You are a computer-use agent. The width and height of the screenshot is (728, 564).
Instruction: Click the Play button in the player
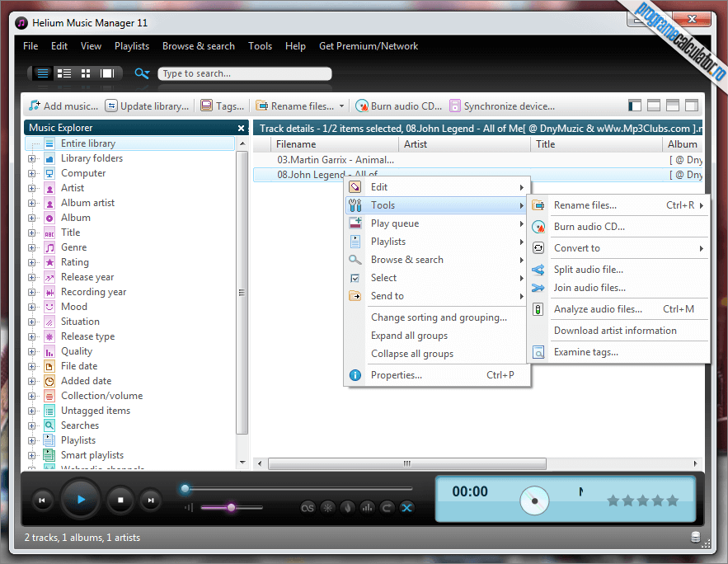point(81,500)
